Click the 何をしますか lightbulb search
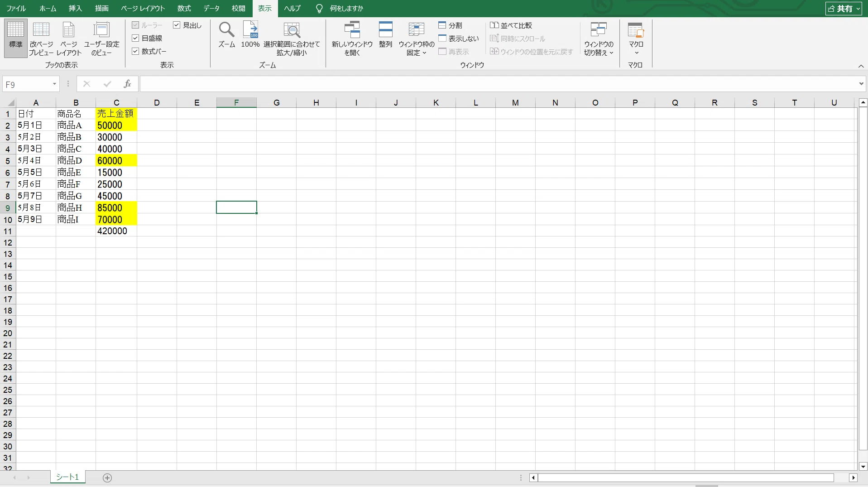Image resolution: width=868 pixels, height=487 pixels. (x=340, y=8)
